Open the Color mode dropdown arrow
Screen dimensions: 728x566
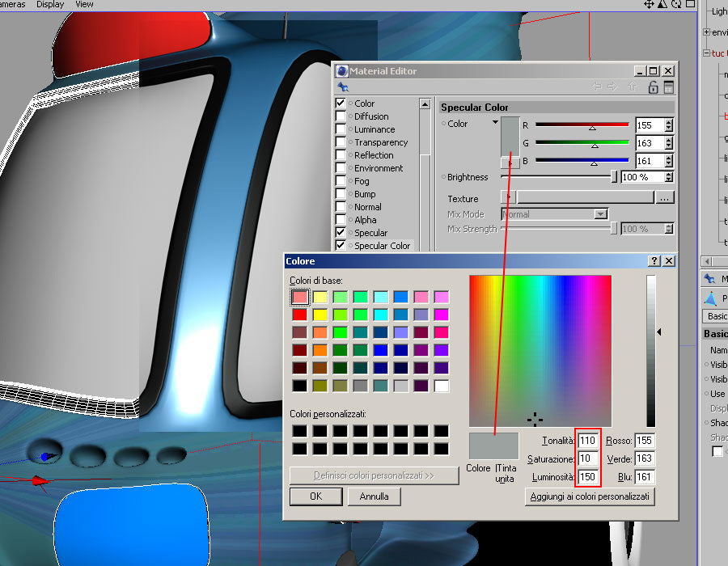[495, 123]
